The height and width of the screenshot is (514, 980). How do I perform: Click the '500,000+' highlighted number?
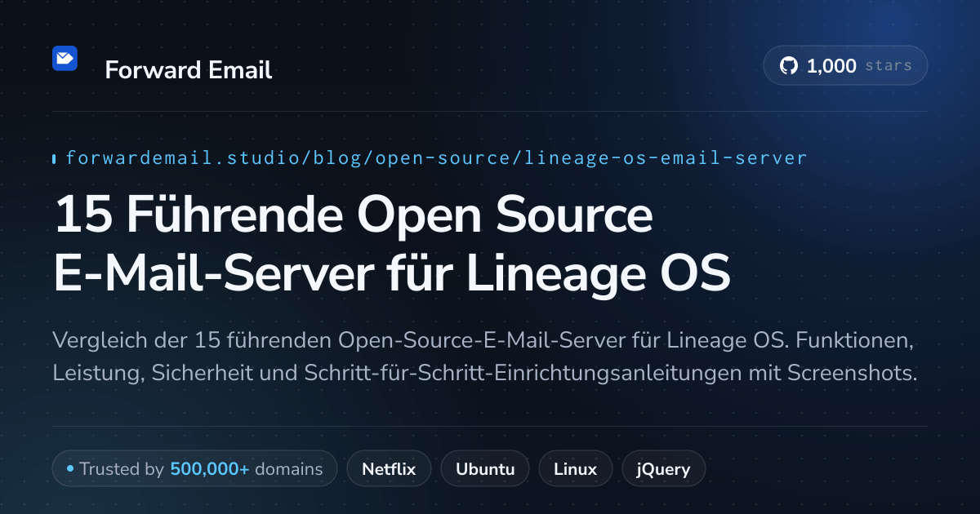[210, 469]
